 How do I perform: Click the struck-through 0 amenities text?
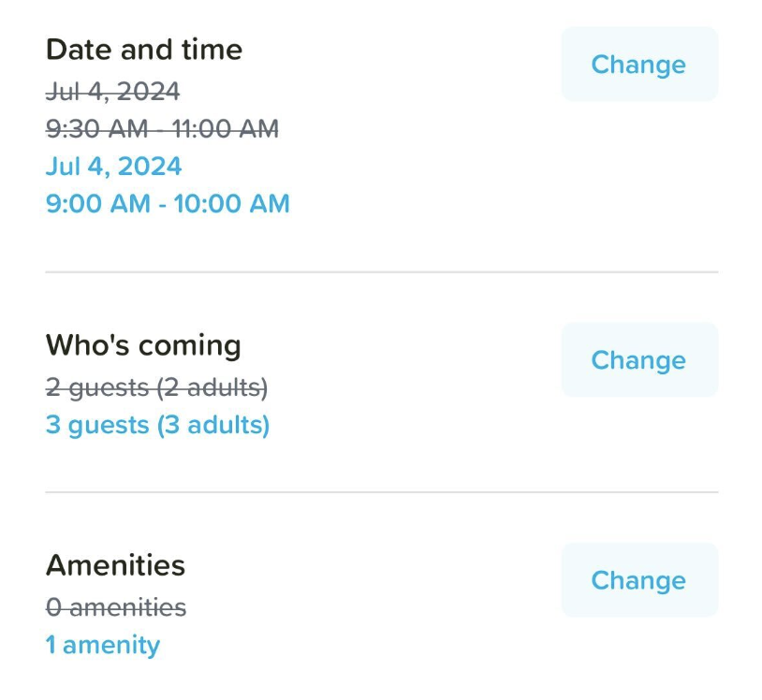point(116,607)
